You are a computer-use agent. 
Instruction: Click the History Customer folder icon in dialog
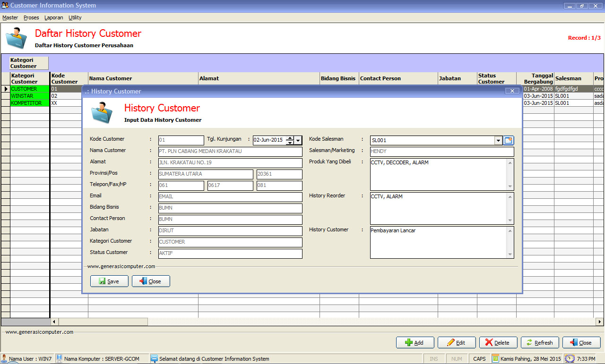(102, 113)
